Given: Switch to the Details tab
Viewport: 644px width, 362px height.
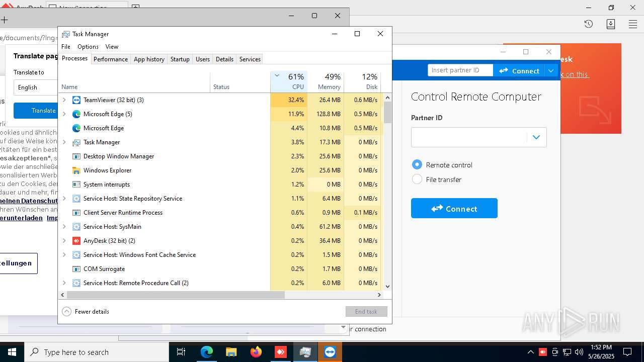Looking at the screenshot, I should point(224,59).
